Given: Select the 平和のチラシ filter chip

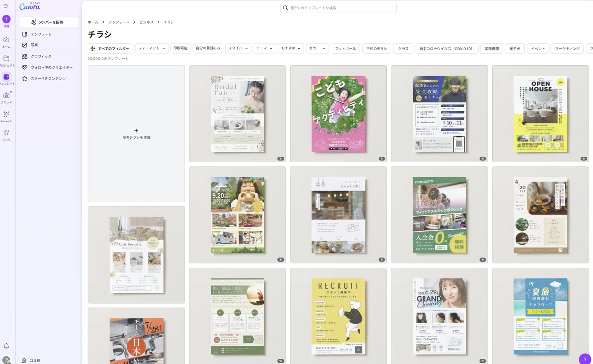Looking at the screenshot, I should pos(377,49).
